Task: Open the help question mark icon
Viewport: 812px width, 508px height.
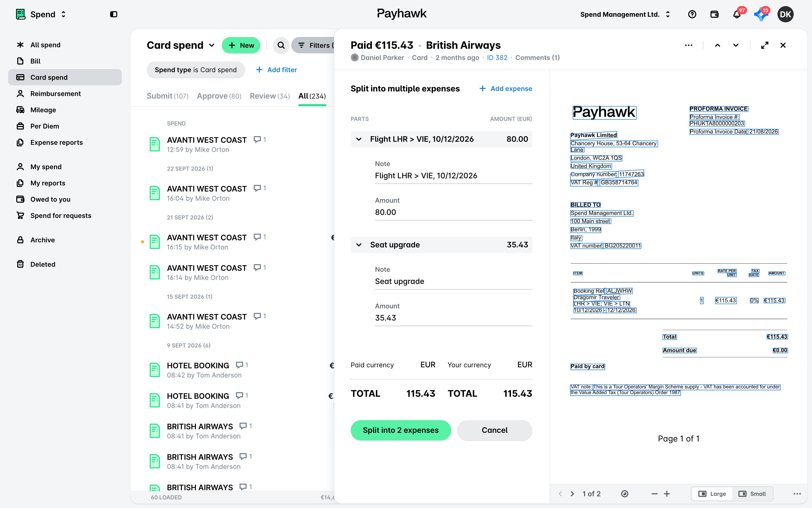Action: 692,14
